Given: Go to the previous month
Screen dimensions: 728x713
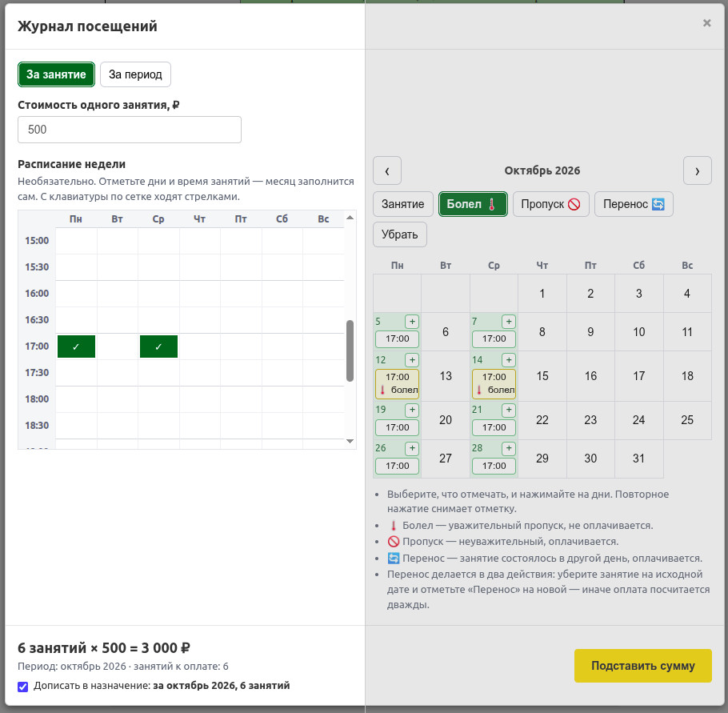Looking at the screenshot, I should coord(387,171).
